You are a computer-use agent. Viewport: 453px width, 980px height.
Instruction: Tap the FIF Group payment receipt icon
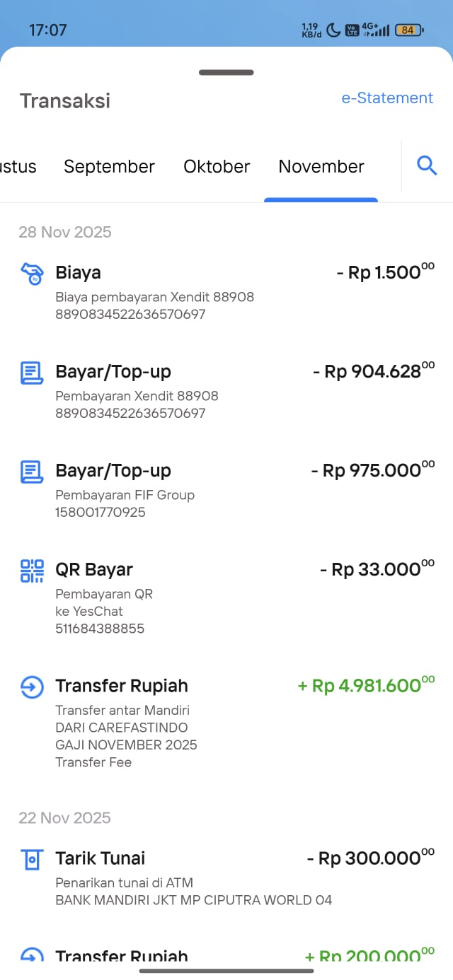coord(32,472)
